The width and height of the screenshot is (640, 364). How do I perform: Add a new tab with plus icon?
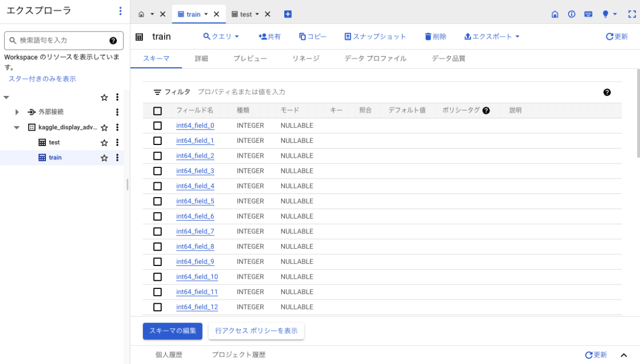point(288,14)
